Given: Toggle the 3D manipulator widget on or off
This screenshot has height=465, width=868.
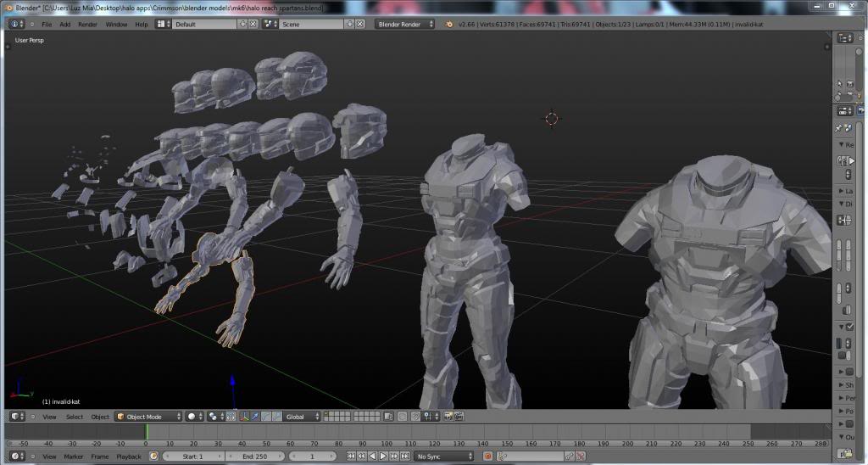Looking at the screenshot, I should tap(245, 417).
